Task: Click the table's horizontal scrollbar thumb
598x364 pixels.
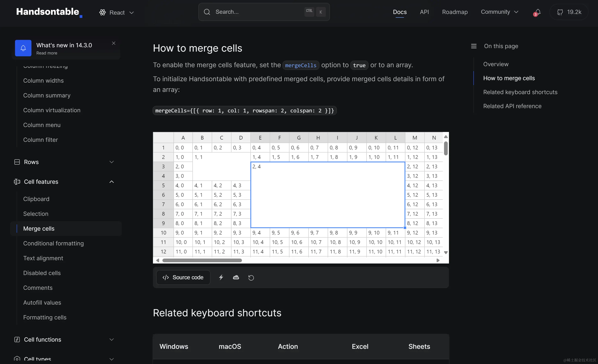Action: click(x=202, y=260)
